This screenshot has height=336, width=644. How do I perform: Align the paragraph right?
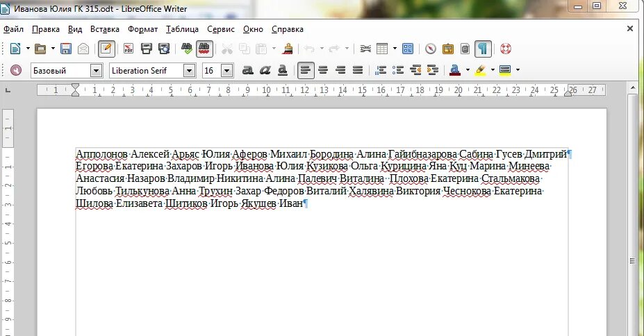click(x=340, y=70)
